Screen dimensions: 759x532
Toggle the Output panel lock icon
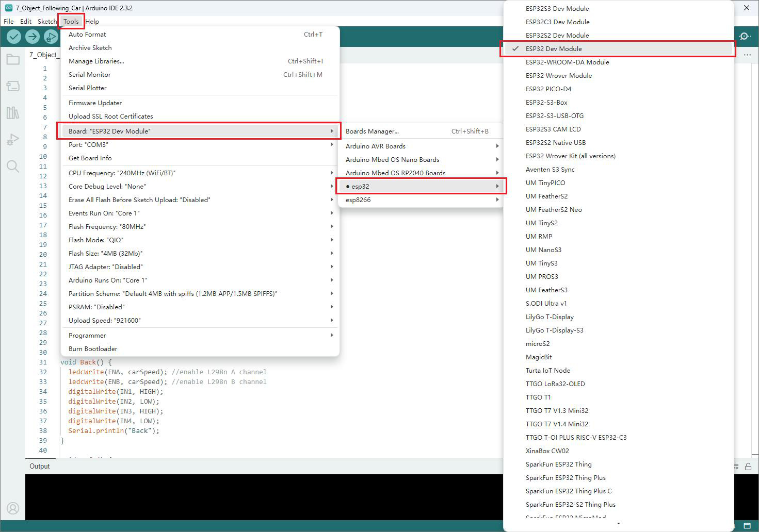[748, 467]
